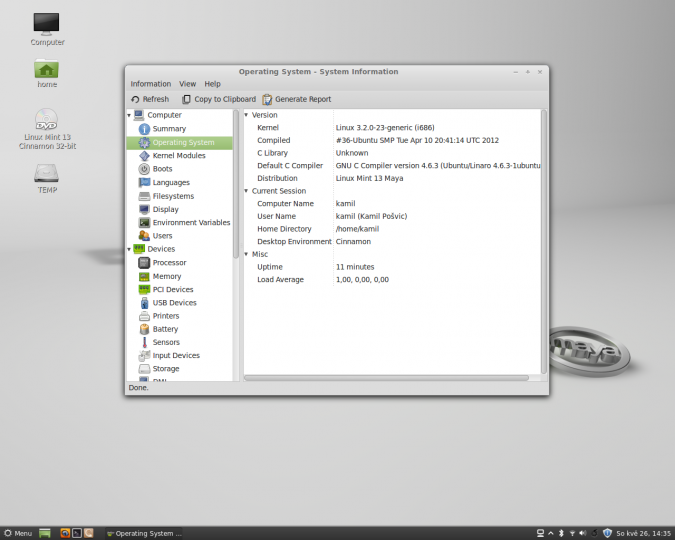Open update manager shield icon
The height and width of the screenshot is (540, 675).
click(x=607, y=534)
